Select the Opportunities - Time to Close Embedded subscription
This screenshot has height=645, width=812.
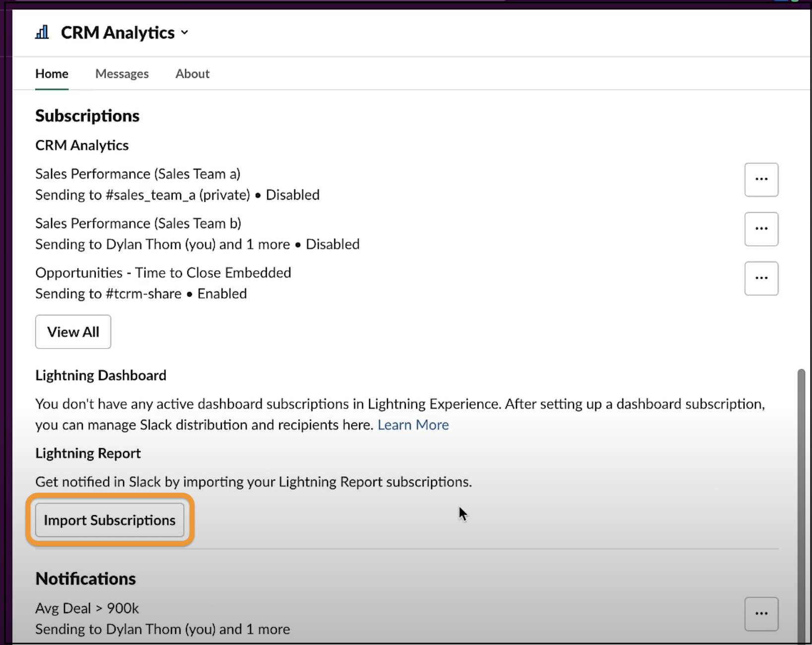(163, 273)
